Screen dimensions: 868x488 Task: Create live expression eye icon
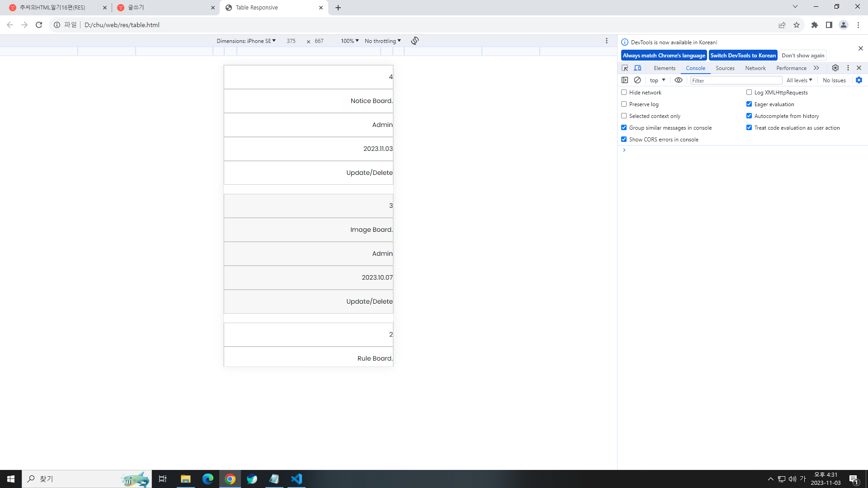[679, 80]
